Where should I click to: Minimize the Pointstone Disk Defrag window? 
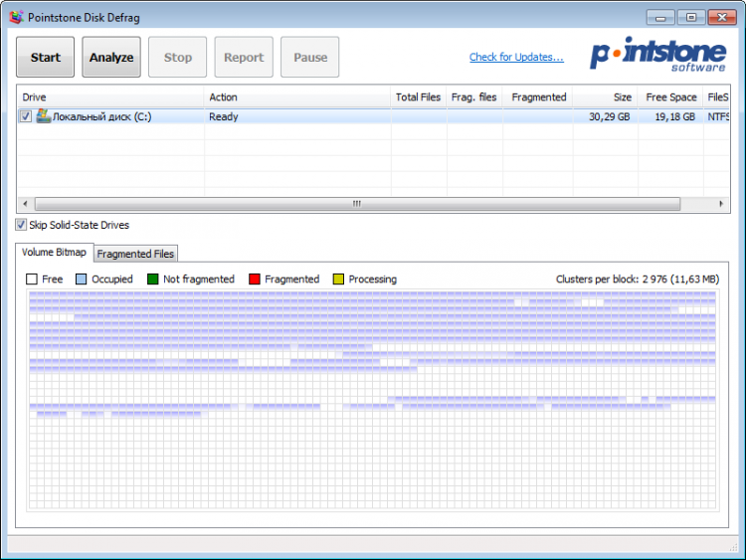click(660, 18)
